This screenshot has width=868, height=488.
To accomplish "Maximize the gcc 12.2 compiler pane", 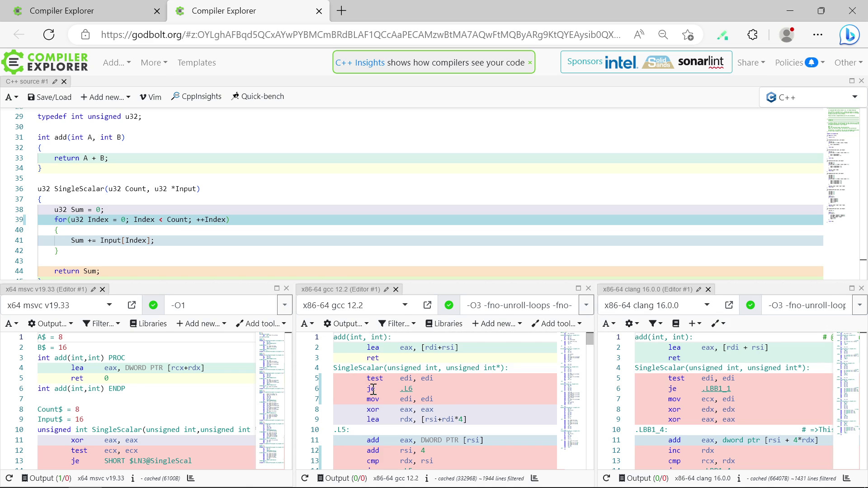I will tap(578, 288).
